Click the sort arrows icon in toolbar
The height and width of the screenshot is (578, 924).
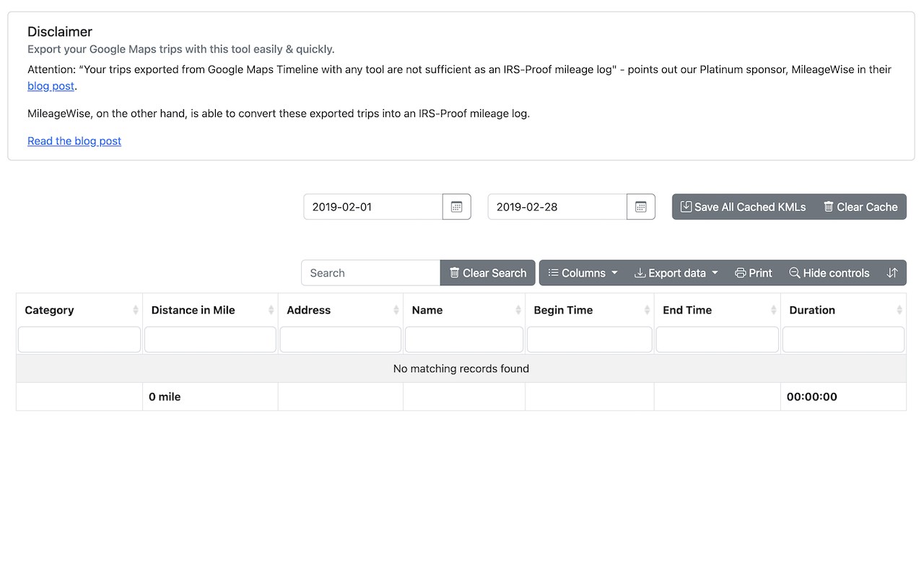click(x=892, y=273)
